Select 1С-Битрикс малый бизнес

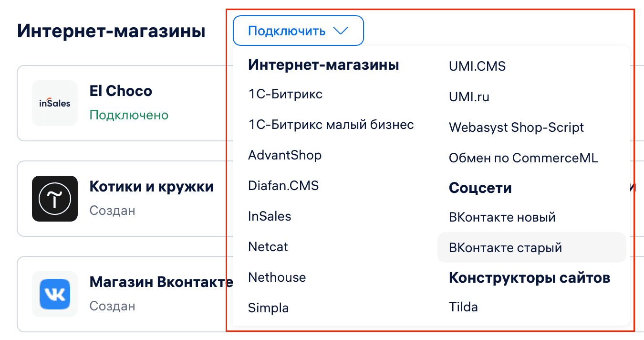point(331,125)
